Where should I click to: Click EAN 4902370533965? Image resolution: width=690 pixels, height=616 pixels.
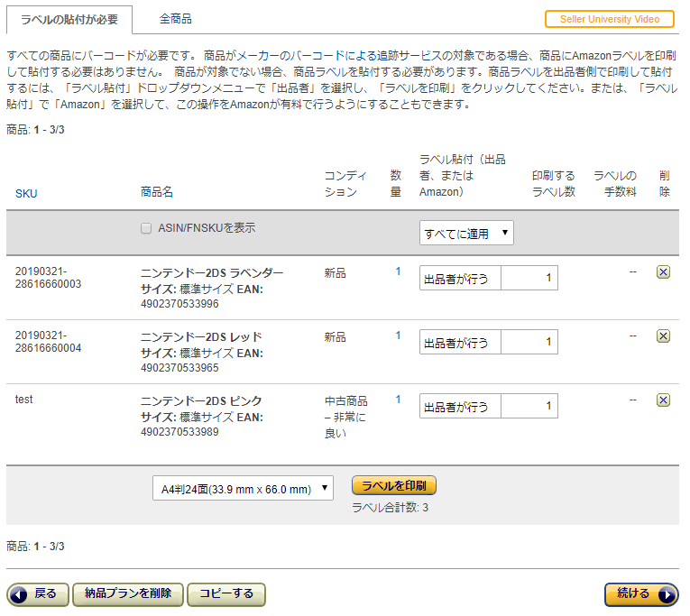(x=179, y=368)
